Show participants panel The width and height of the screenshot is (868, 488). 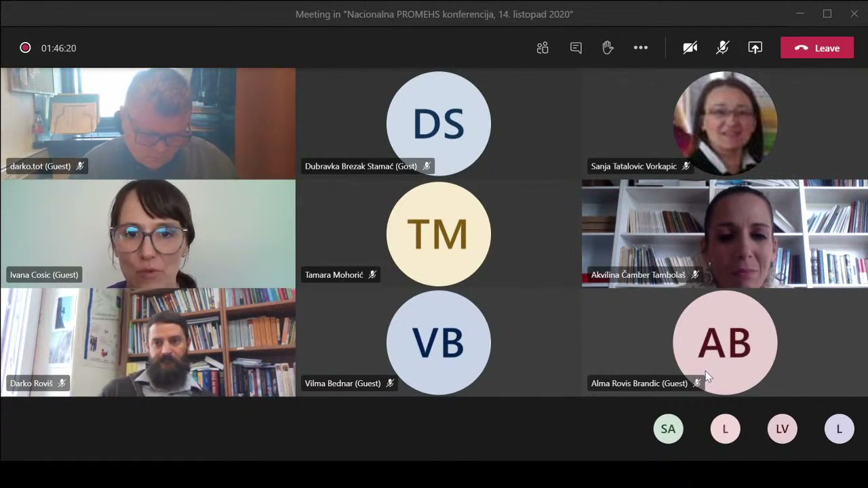(x=542, y=48)
